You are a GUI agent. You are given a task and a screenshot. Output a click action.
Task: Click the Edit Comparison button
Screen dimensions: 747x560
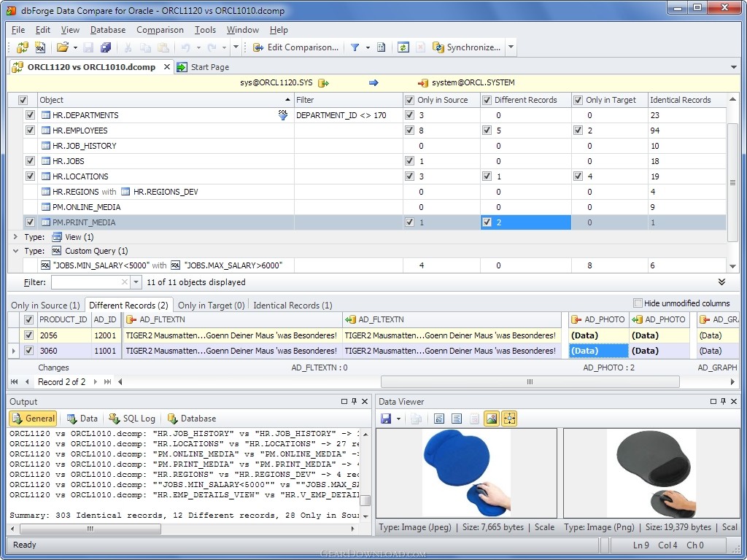(295, 47)
